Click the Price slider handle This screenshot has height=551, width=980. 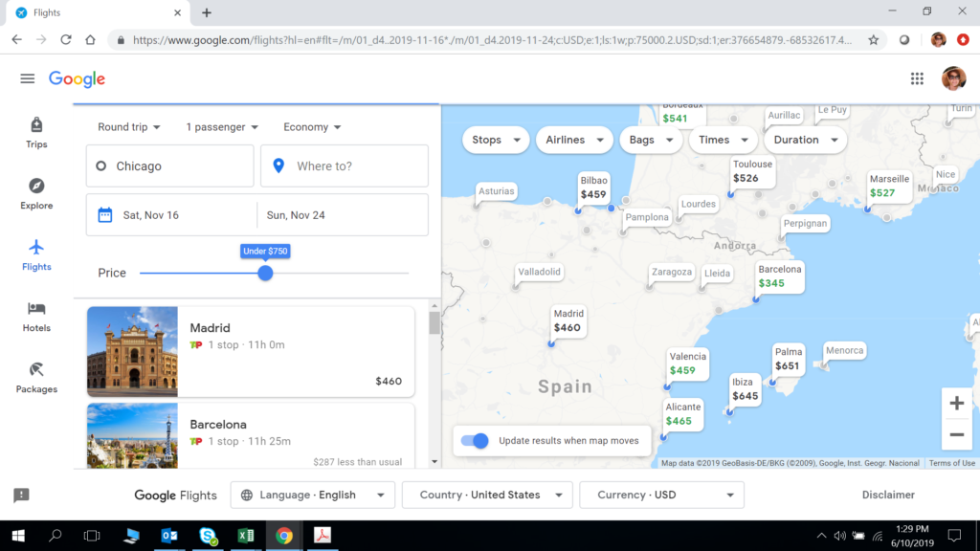point(266,273)
